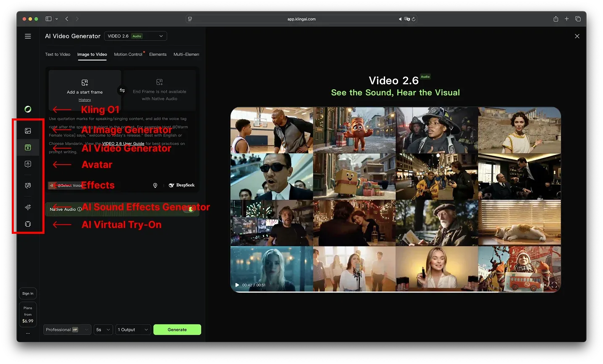
Task: Click the location pin icon near DeepSeek
Action: [155, 185]
